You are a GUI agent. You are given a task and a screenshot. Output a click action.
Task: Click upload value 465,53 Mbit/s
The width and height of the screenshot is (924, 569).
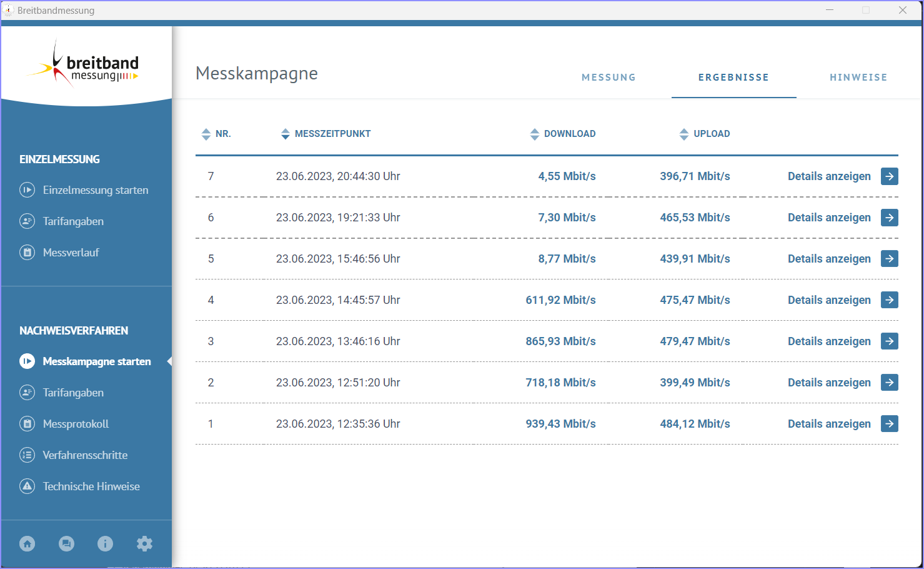point(695,218)
